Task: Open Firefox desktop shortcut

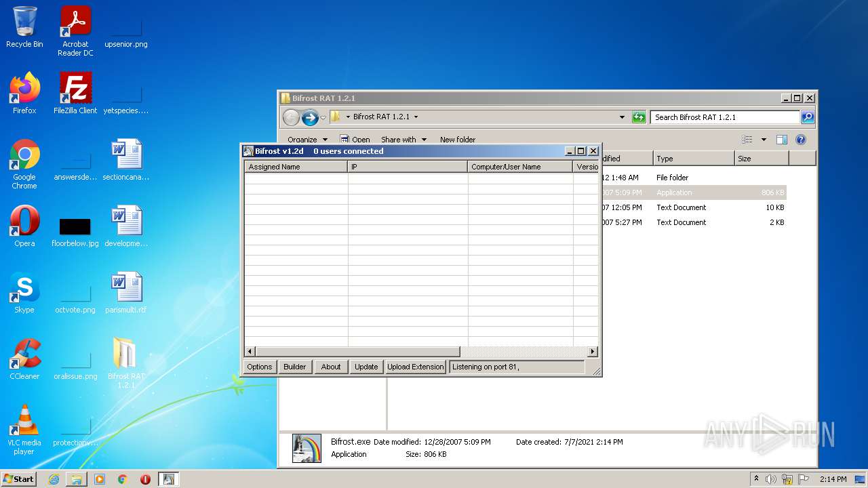Action: click(24, 94)
